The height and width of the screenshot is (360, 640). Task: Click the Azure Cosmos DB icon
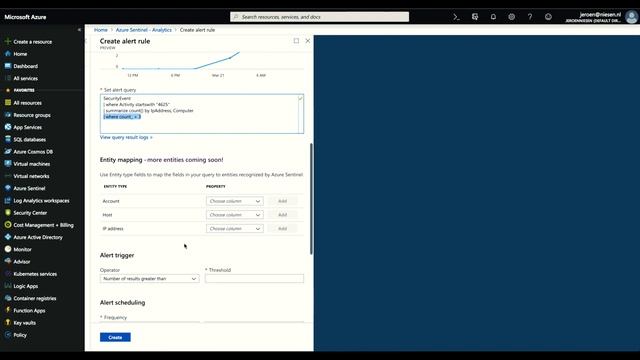(7, 151)
